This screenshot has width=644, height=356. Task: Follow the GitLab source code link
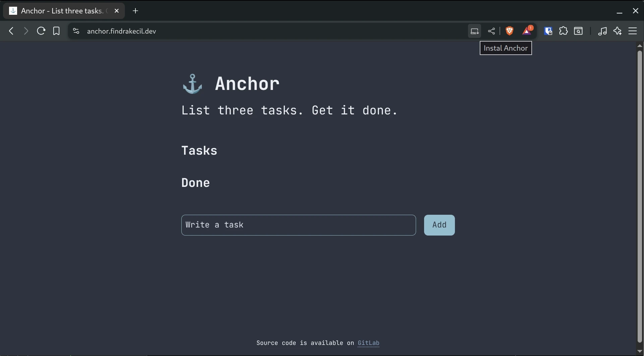[368, 343]
